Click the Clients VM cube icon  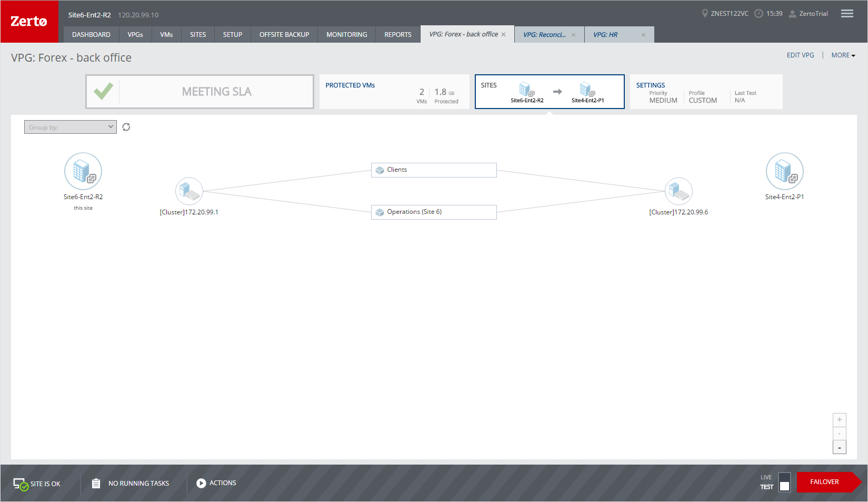point(380,170)
